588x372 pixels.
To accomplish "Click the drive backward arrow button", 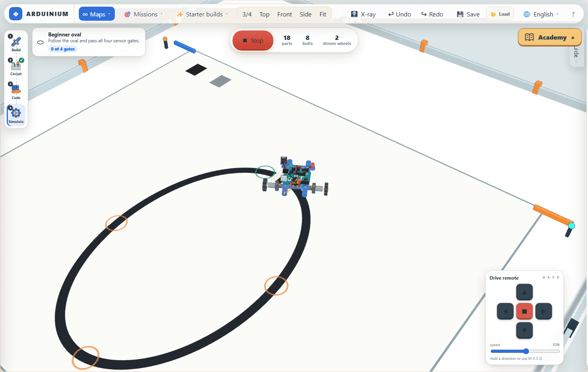I will point(524,330).
